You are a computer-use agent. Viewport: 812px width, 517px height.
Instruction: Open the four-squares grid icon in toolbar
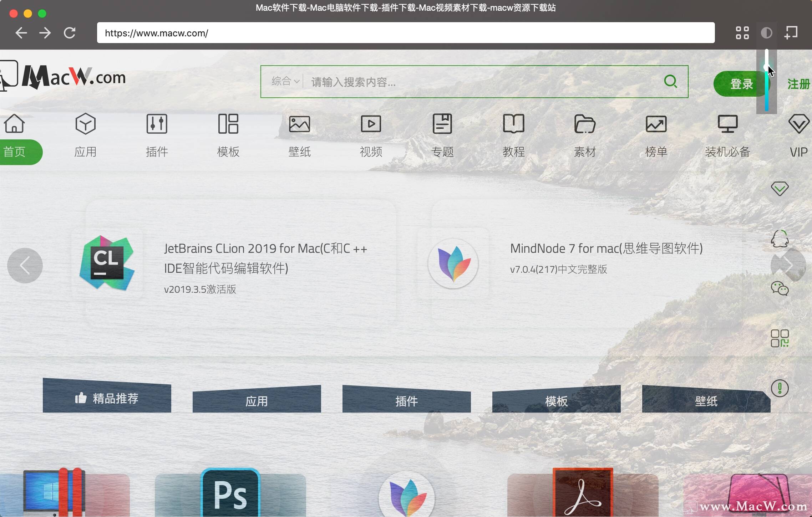point(742,33)
